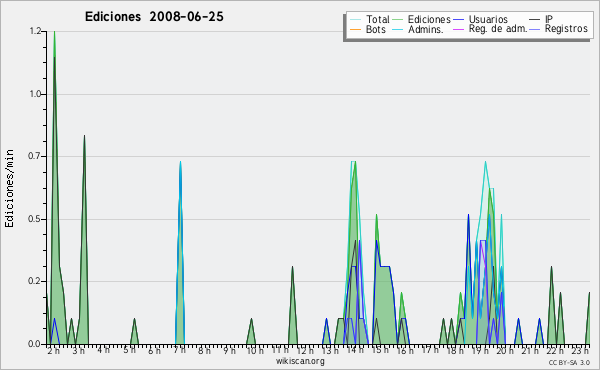Click the green Ediciones legend line swatch
This screenshot has height=370, width=600.
(x=398, y=20)
